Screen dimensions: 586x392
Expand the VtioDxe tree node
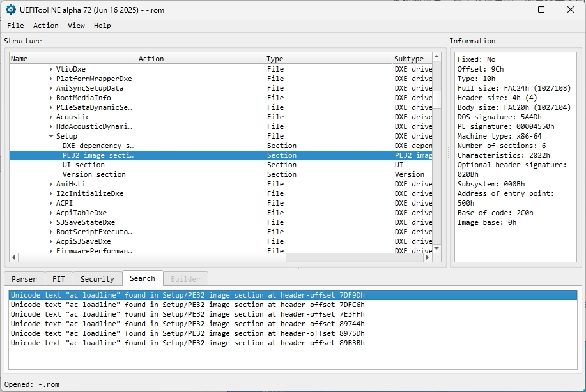pos(51,69)
